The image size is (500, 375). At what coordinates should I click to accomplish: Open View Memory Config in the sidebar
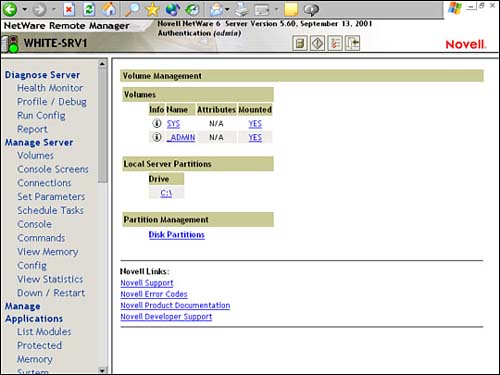[x=48, y=259]
